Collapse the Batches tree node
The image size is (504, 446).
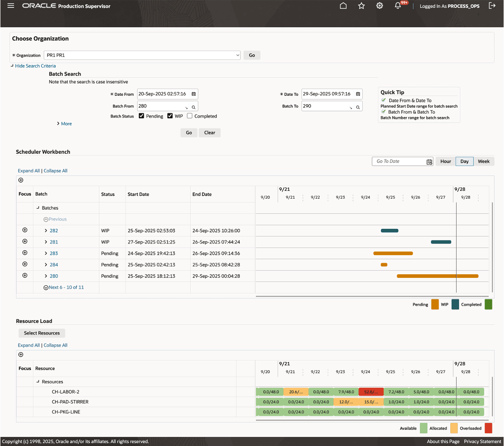coord(38,208)
